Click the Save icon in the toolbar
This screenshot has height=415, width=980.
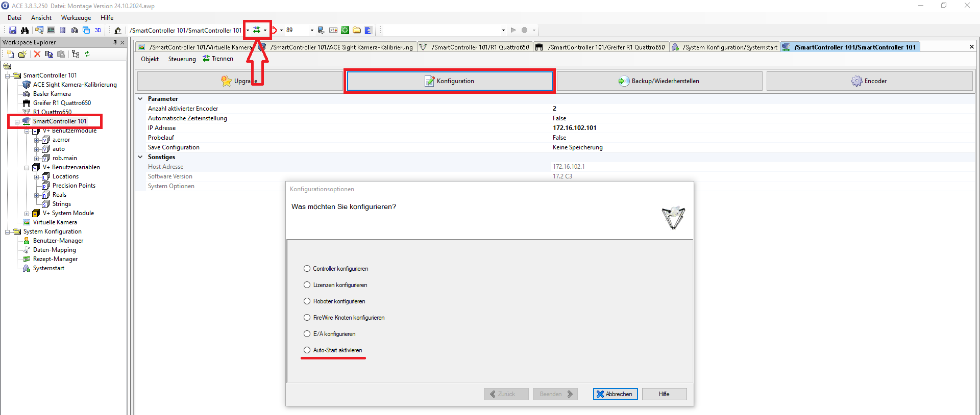(13, 30)
